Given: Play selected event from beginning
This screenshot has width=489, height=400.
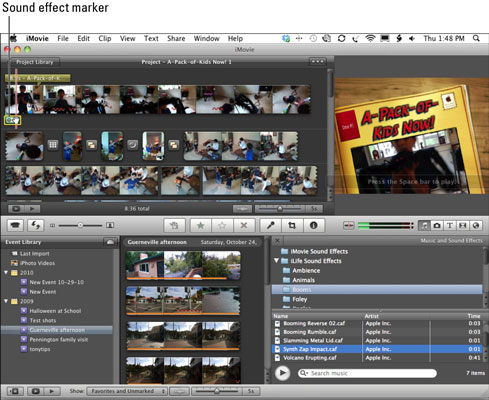Looking at the screenshot, I should [52, 391].
